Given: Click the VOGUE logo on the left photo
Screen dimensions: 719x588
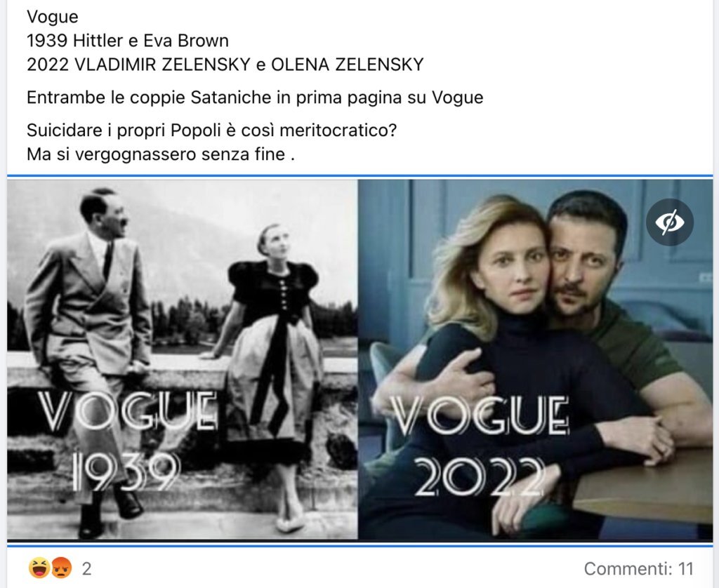Looking at the screenshot, I should click(128, 411).
